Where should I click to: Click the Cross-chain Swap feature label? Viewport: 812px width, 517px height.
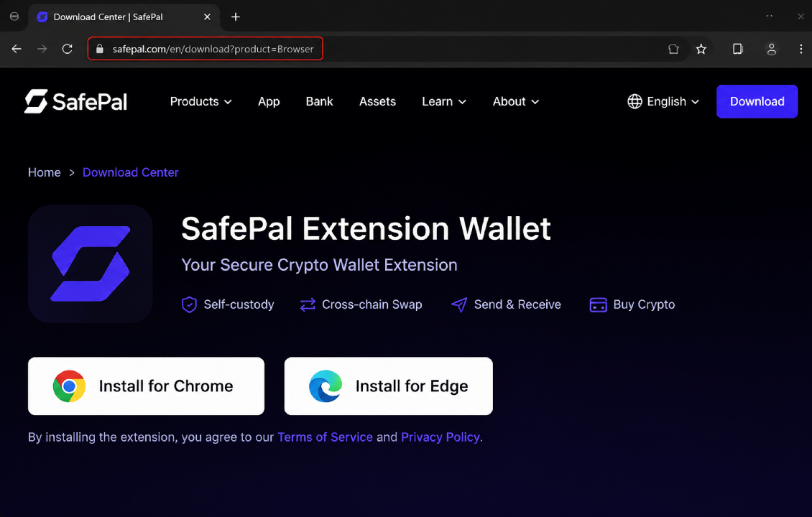coord(372,304)
